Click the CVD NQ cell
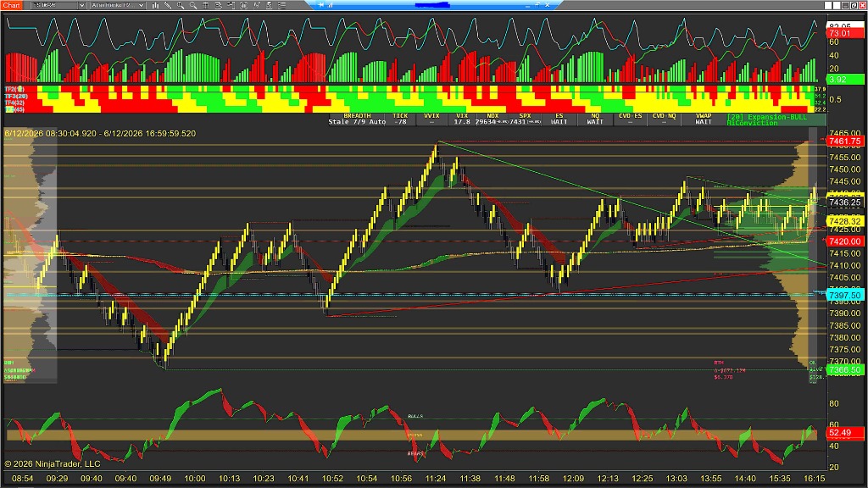 [664, 119]
